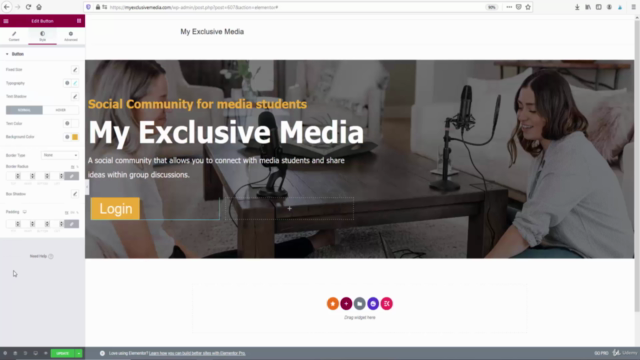640x360 pixels.
Task: Preview changes with the eye icon
Action: (46, 353)
